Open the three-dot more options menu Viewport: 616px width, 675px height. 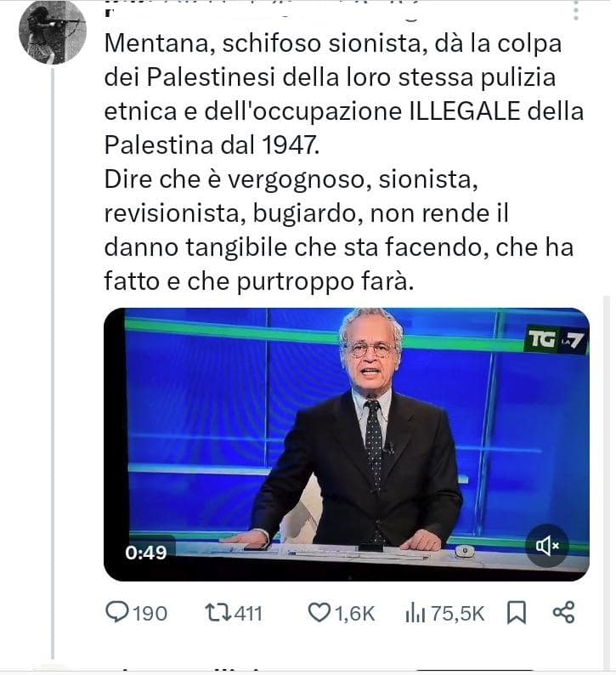pyautogui.click(x=576, y=11)
